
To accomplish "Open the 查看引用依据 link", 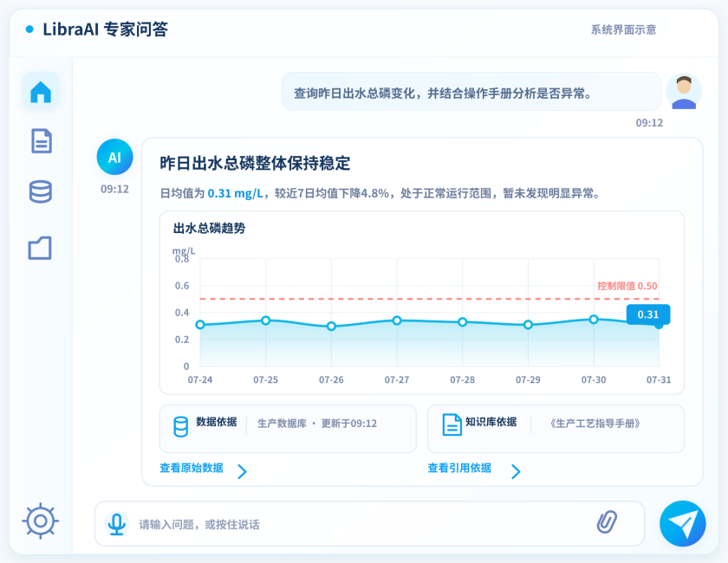I will 459,468.
